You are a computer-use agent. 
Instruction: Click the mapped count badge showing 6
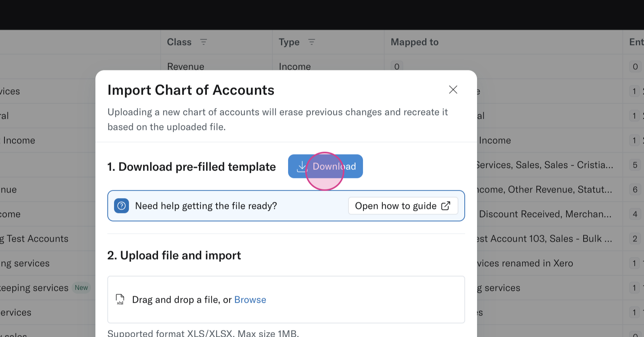(x=635, y=190)
